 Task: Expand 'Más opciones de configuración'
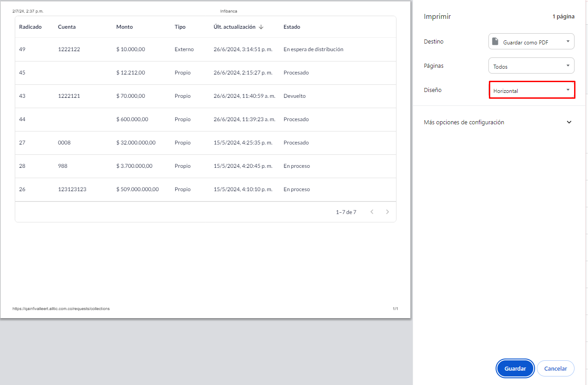point(498,122)
